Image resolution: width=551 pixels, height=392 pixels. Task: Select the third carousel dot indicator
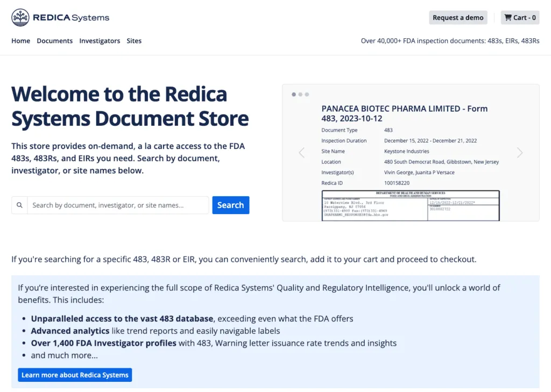[x=307, y=95]
